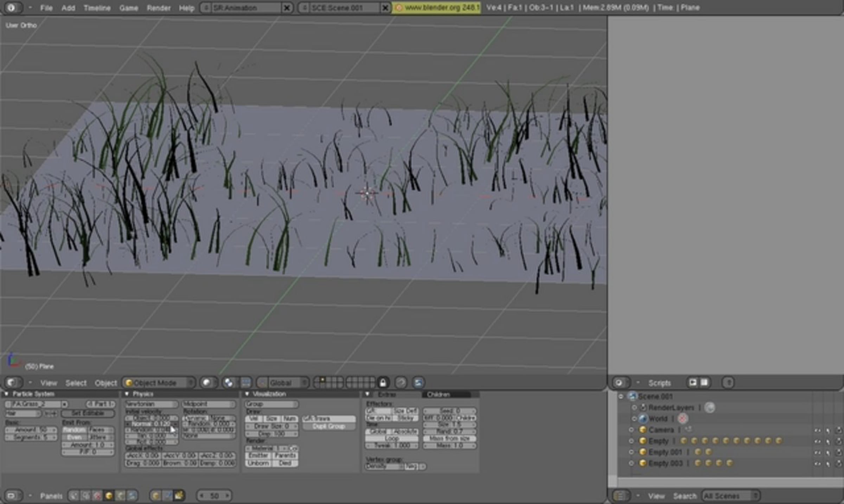Open the Render menu
Image resolution: width=844 pixels, height=504 pixels.
[159, 8]
